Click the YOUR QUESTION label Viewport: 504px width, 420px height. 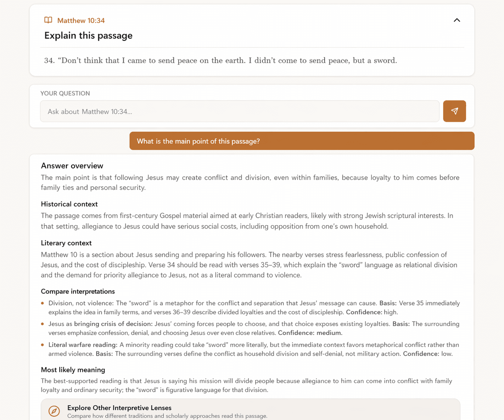point(65,94)
